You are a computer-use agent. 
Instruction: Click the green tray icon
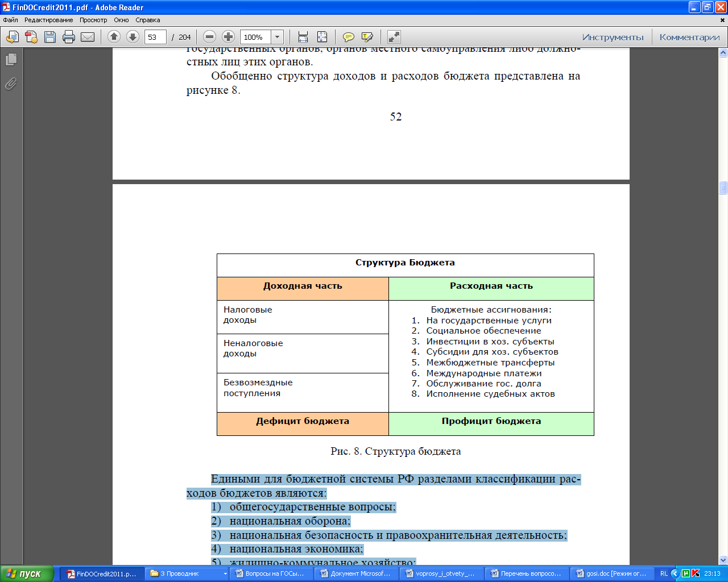pos(685,573)
